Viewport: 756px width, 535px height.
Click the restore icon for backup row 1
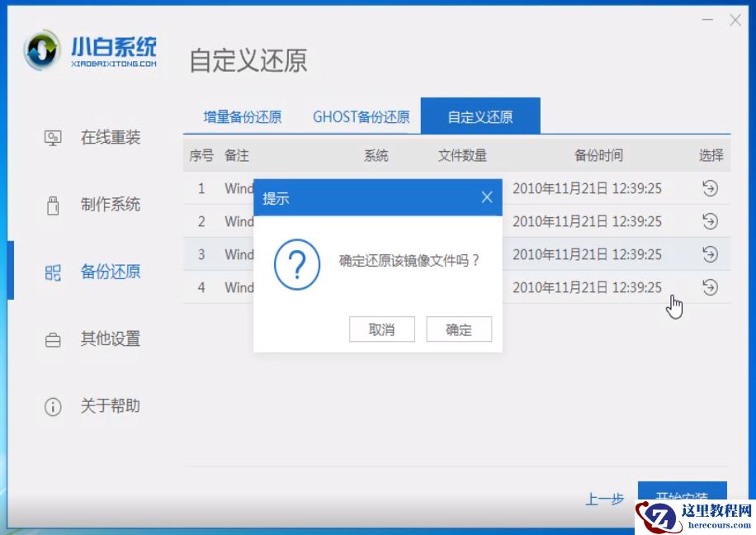pyautogui.click(x=708, y=188)
